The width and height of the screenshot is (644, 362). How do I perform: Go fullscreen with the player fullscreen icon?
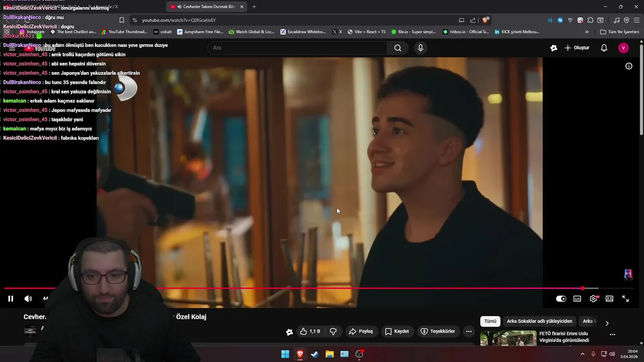click(625, 299)
